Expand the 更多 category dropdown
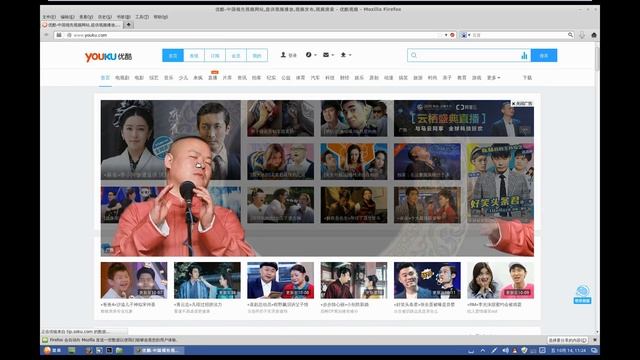640x360 pixels. coord(493,78)
